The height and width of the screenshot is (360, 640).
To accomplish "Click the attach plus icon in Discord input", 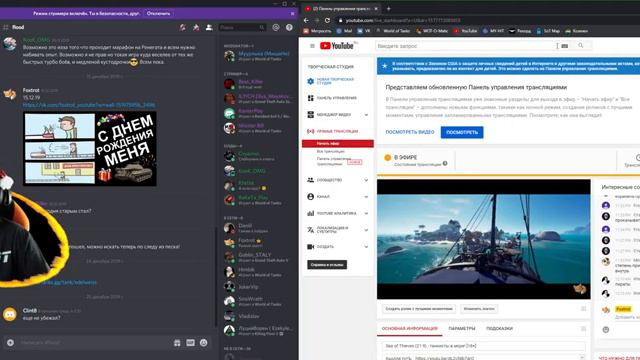I will (x=11, y=343).
